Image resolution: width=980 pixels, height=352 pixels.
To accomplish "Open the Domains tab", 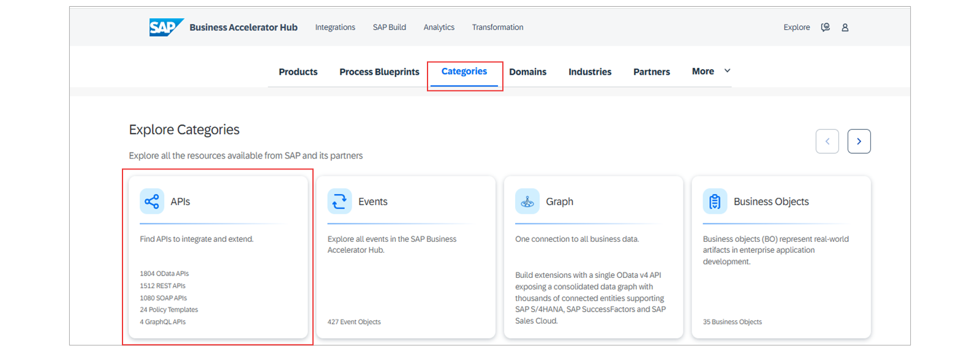I will (528, 72).
